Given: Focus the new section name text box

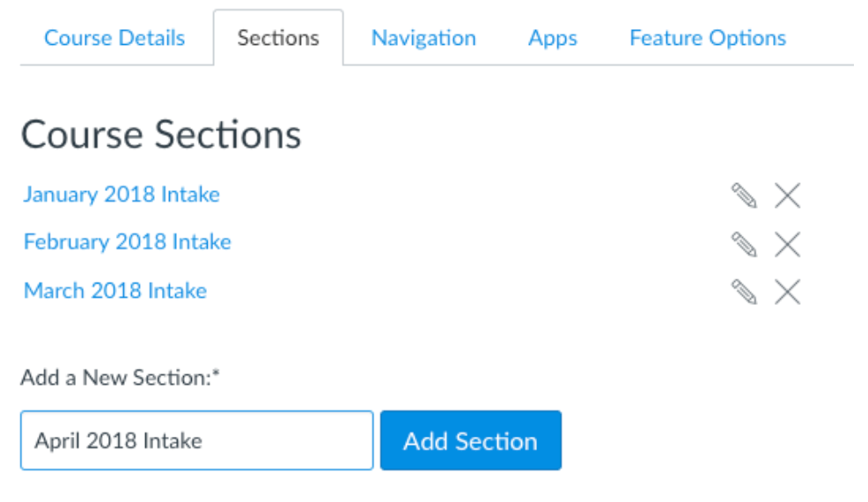Looking at the screenshot, I should click(197, 440).
